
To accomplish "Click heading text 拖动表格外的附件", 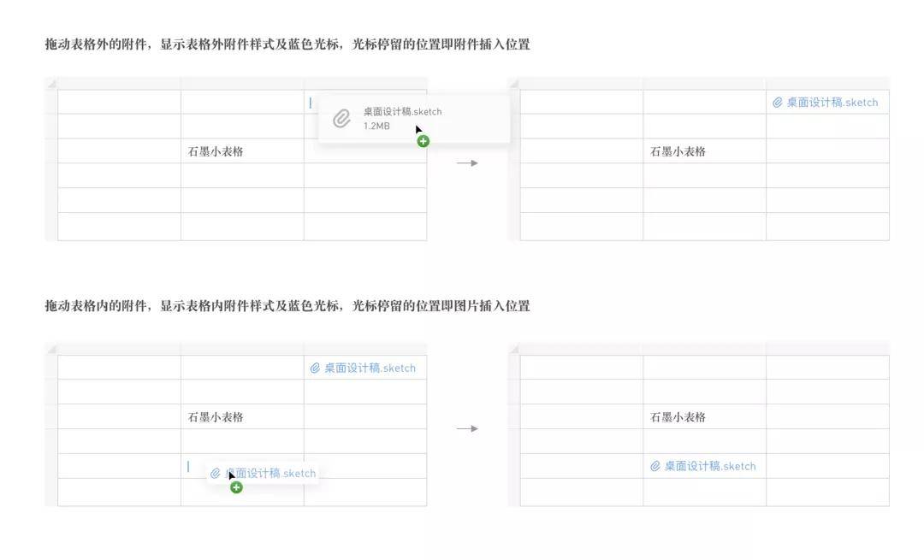I will tap(96, 44).
